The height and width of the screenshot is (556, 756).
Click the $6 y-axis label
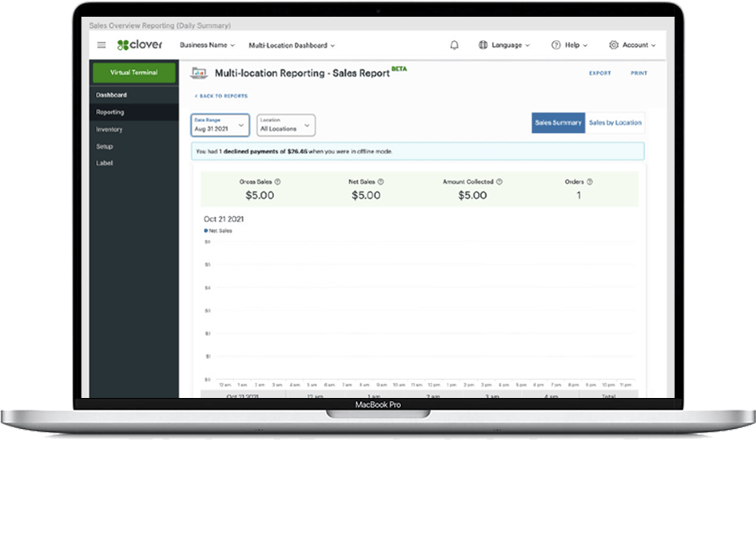[208, 242]
